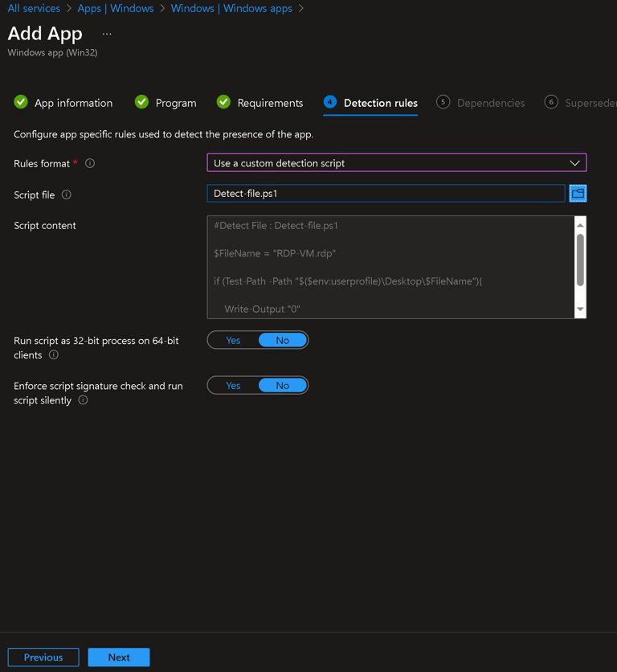Set 32-bit process toggle to No
This screenshot has width=617, height=672.
(282, 340)
